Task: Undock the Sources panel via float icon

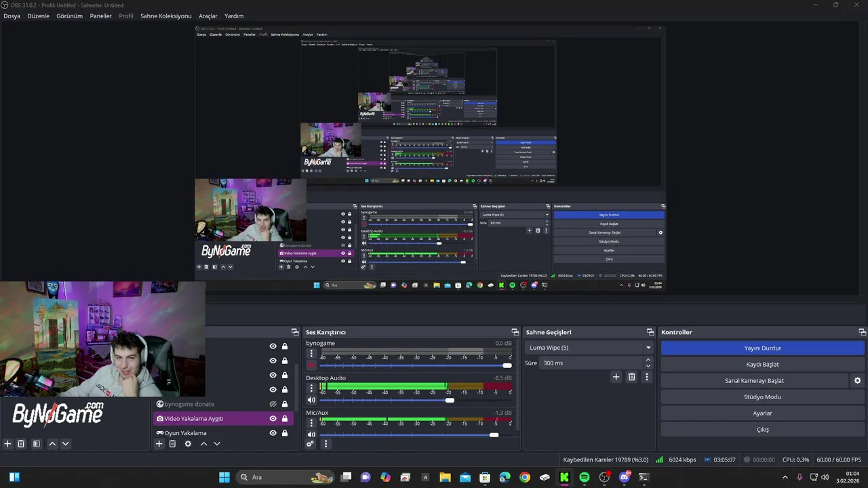Action: tap(295, 332)
